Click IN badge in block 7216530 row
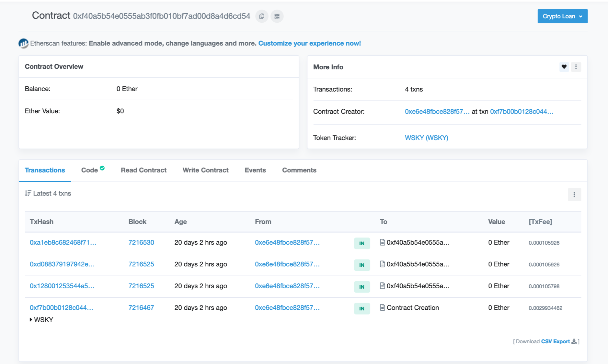 click(362, 243)
